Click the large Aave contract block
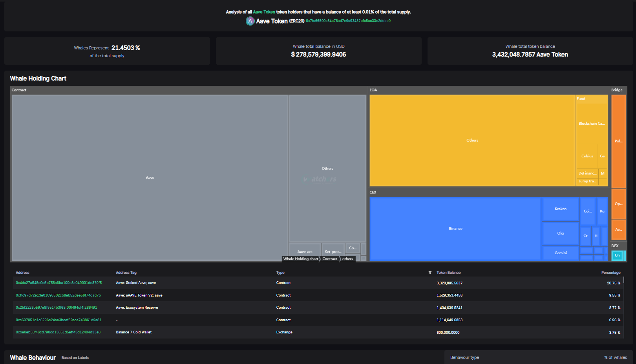The image size is (636, 364). pos(150,178)
